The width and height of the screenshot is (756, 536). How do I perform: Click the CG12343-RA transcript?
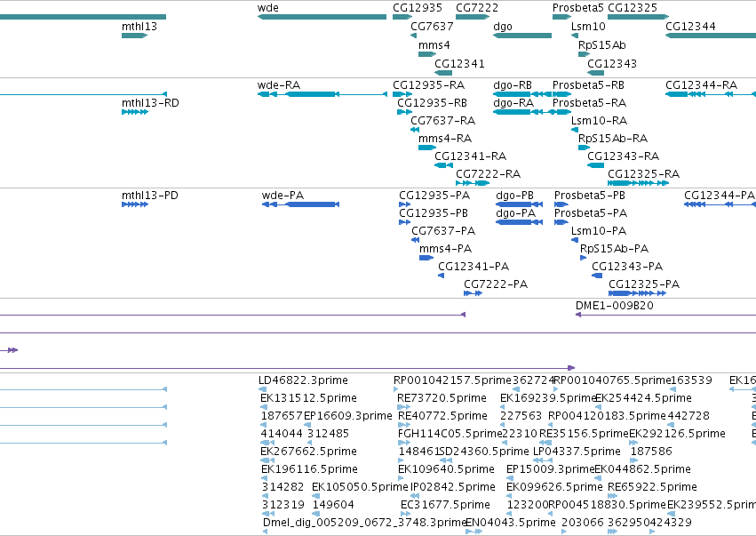[x=595, y=165]
